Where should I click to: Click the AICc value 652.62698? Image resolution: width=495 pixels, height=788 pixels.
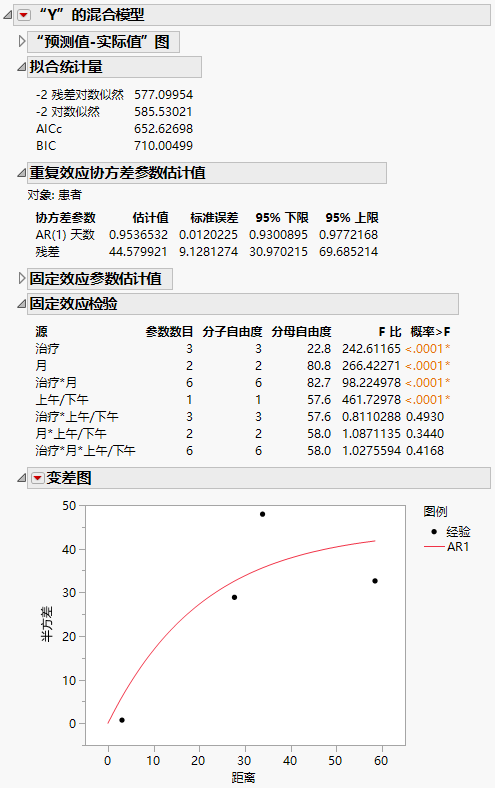click(x=163, y=129)
